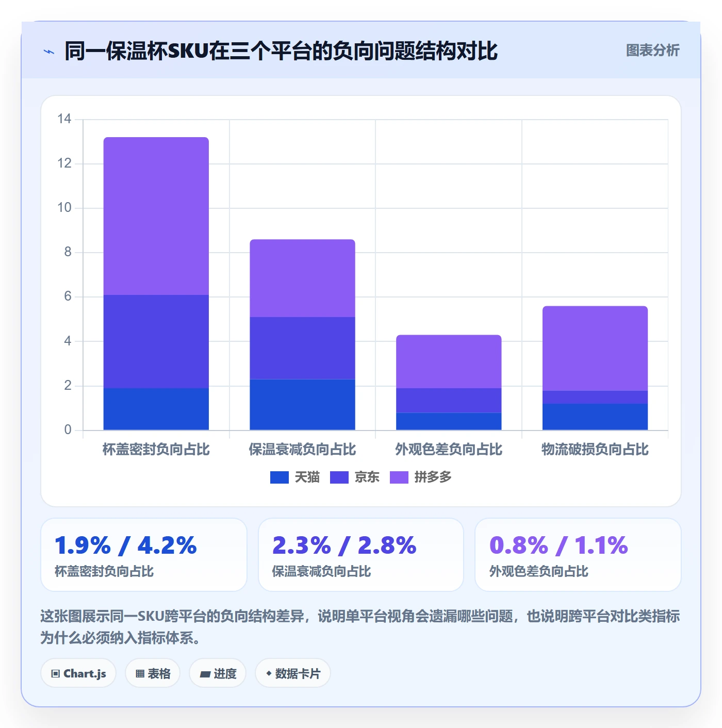
Task: Select the 进度 tag chip
Action: click(x=218, y=673)
